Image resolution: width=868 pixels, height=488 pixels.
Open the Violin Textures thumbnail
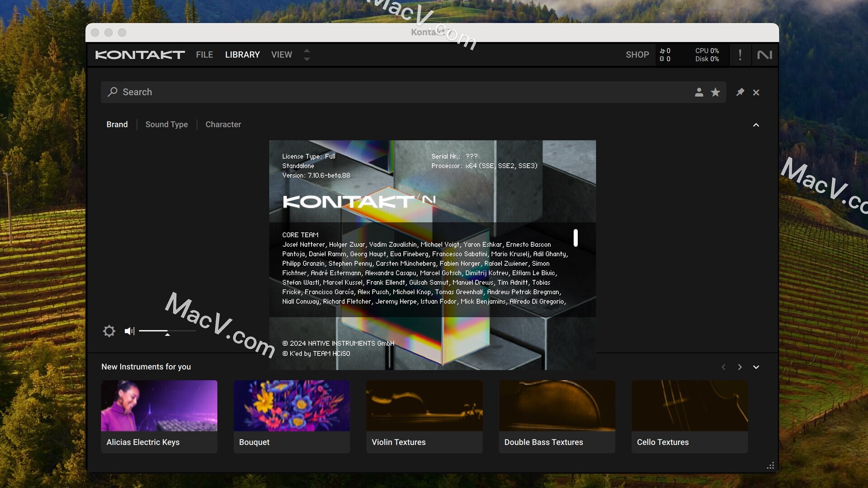(x=424, y=406)
